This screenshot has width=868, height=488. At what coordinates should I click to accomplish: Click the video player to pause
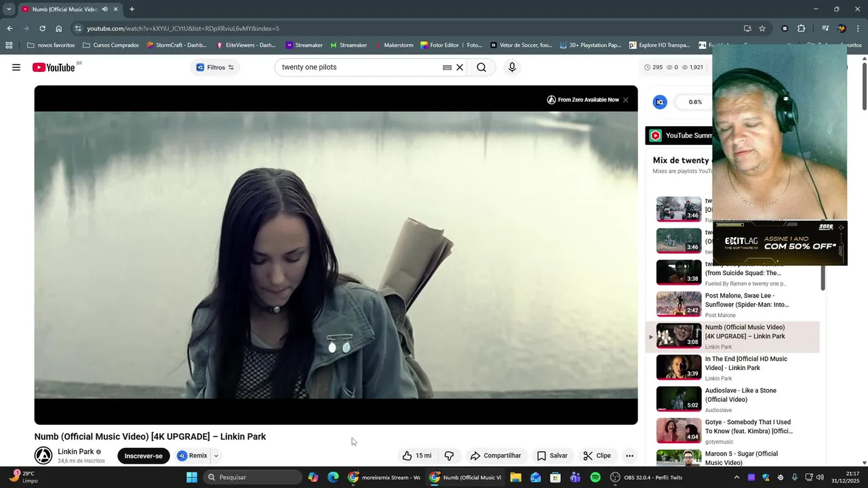coord(336,255)
